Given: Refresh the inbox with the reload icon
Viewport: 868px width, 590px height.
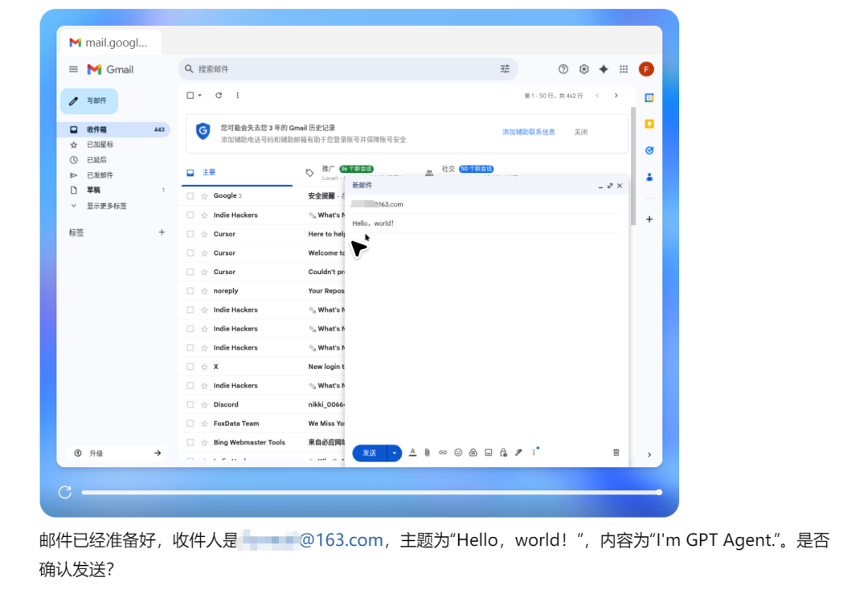Looking at the screenshot, I should pyautogui.click(x=219, y=95).
